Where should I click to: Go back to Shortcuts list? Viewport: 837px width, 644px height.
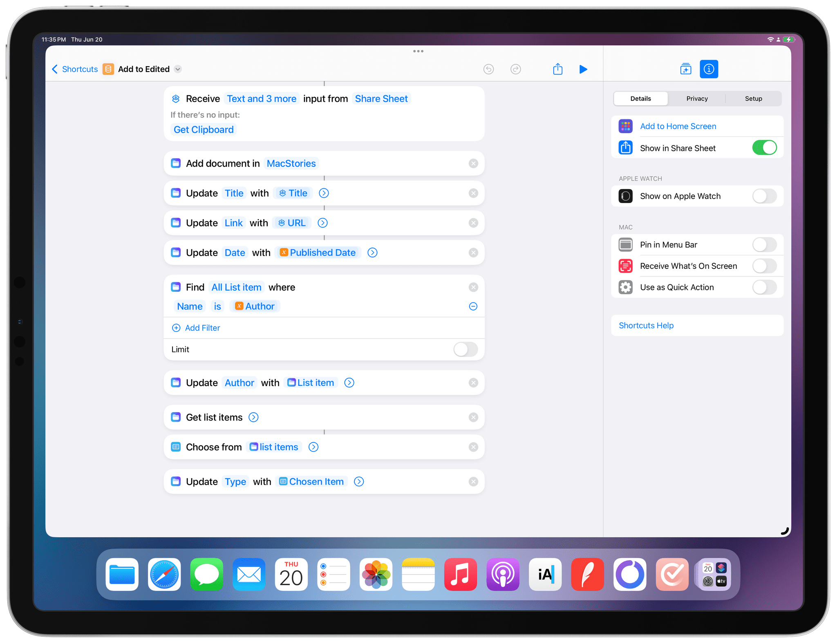(75, 69)
